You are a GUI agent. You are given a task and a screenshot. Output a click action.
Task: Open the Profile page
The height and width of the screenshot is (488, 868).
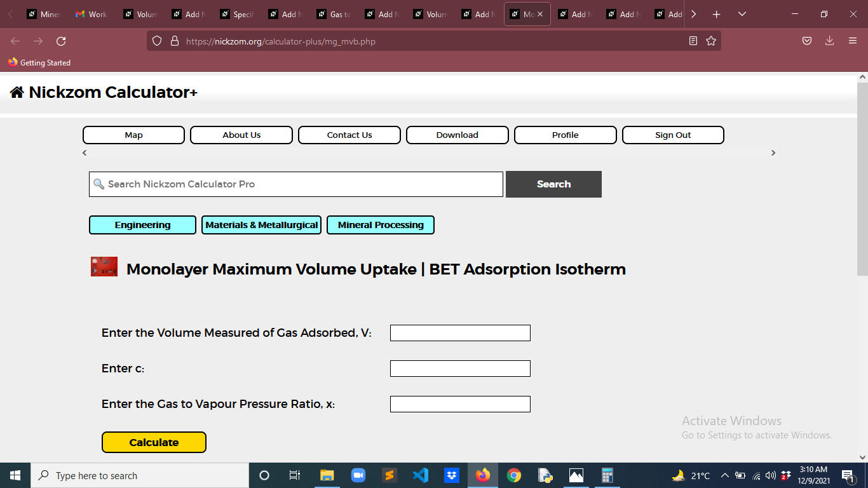point(566,135)
